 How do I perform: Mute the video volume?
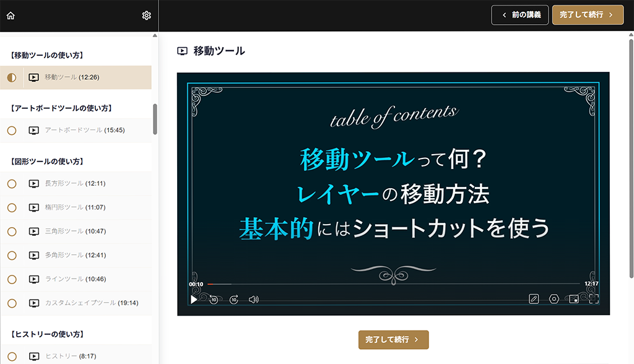pyautogui.click(x=253, y=299)
